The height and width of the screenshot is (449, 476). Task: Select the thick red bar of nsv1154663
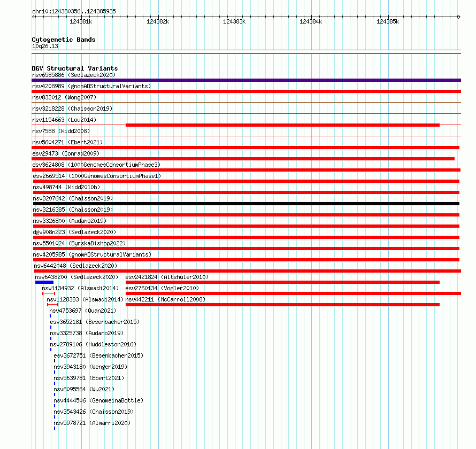tap(282, 125)
